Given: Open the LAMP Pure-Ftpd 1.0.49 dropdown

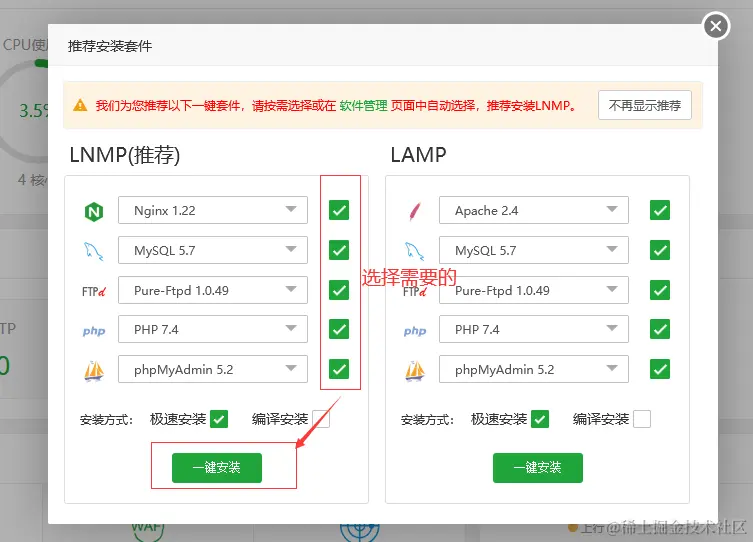Looking at the screenshot, I should pyautogui.click(x=534, y=290).
